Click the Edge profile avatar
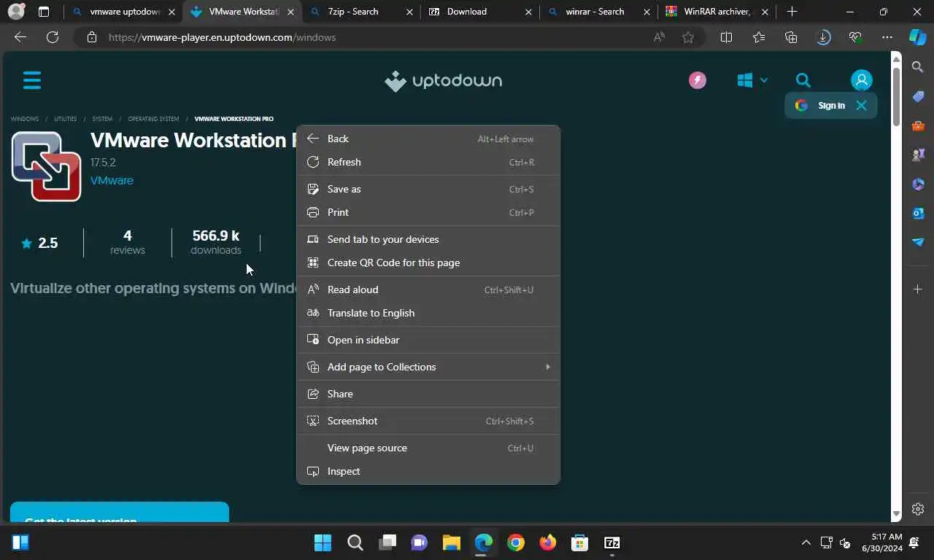 click(16, 12)
